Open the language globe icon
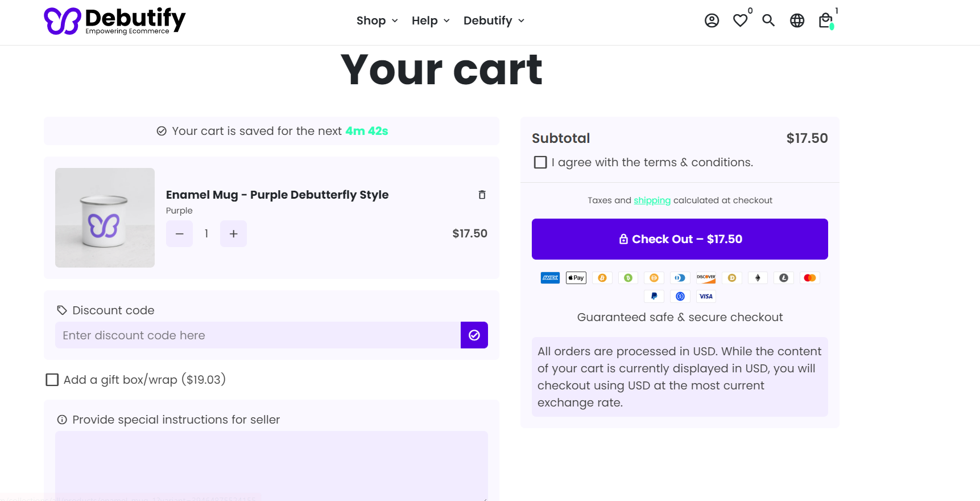980x501 pixels. (797, 21)
